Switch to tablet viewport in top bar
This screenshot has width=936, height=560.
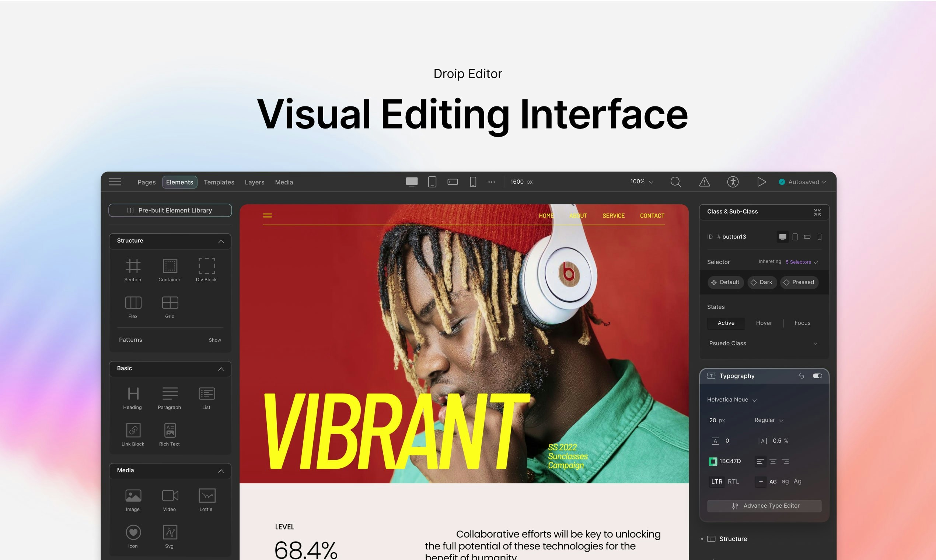coord(432,182)
